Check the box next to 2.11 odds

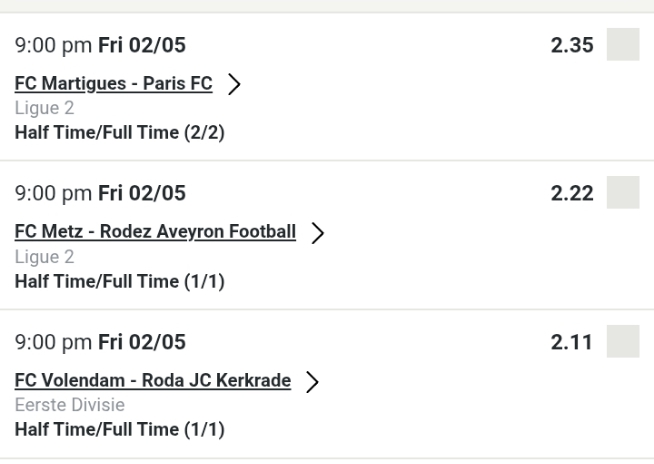click(x=623, y=341)
